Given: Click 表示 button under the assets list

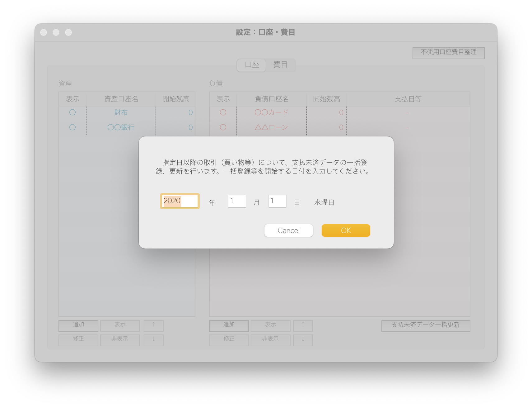Looking at the screenshot, I should click(120, 326).
